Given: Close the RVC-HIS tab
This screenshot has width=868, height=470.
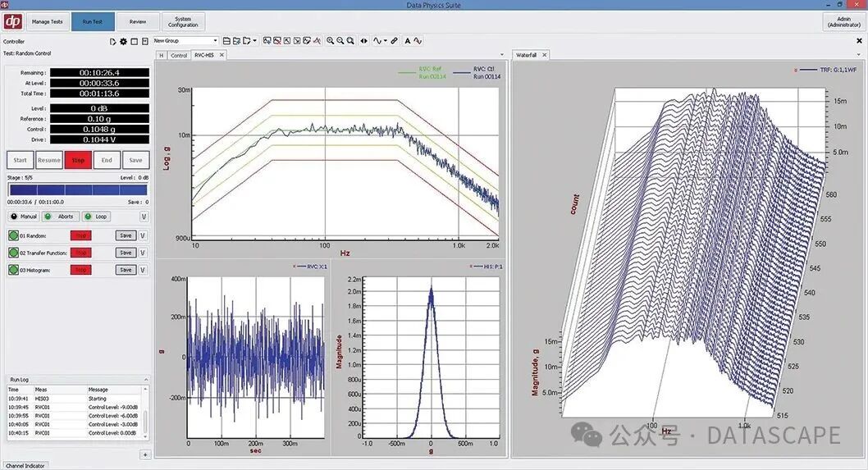Looking at the screenshot, I should tap(222, 55).
